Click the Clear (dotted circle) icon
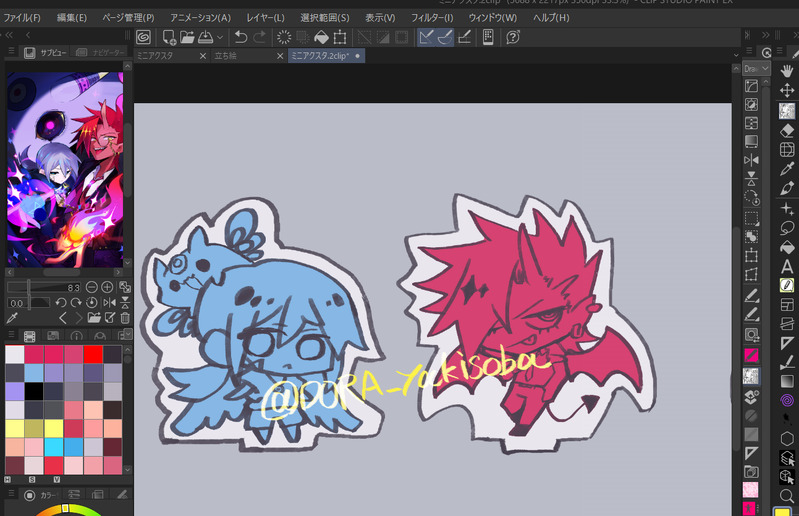 coord(284,37)
